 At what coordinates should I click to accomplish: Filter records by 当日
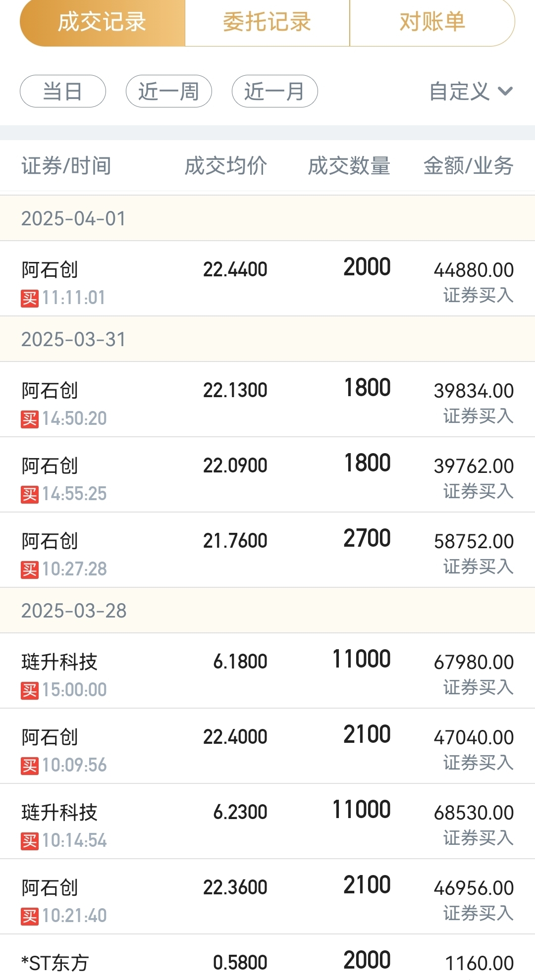pos(63,91)
